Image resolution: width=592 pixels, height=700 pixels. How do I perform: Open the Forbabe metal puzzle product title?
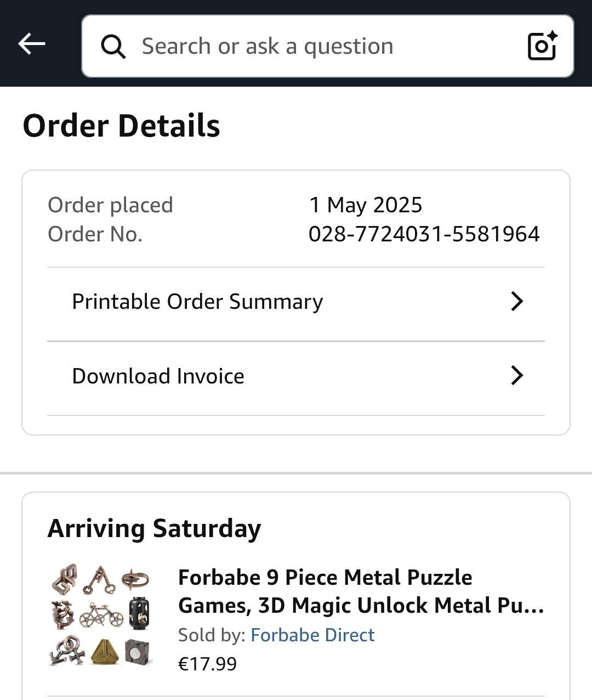point(361,591)
